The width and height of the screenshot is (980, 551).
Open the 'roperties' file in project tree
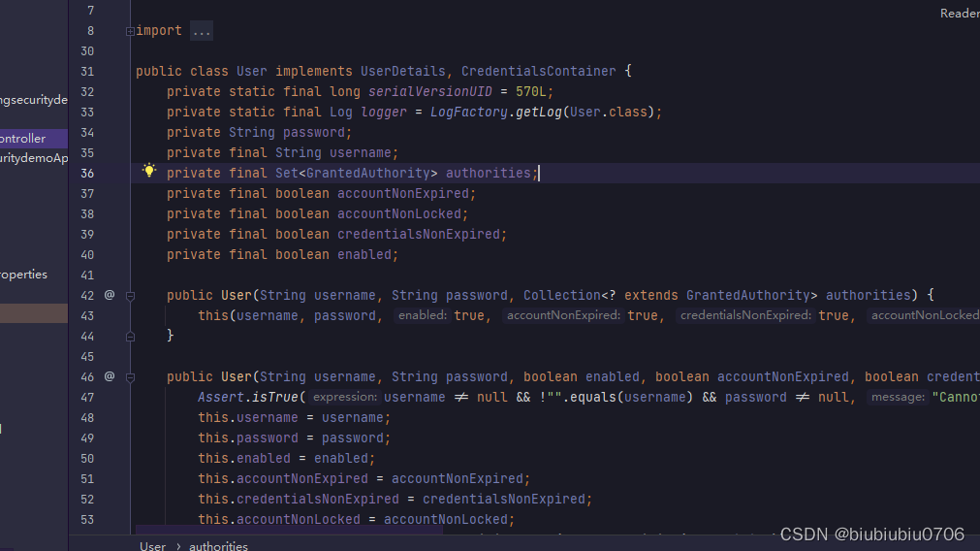click(x=23, y=275)
